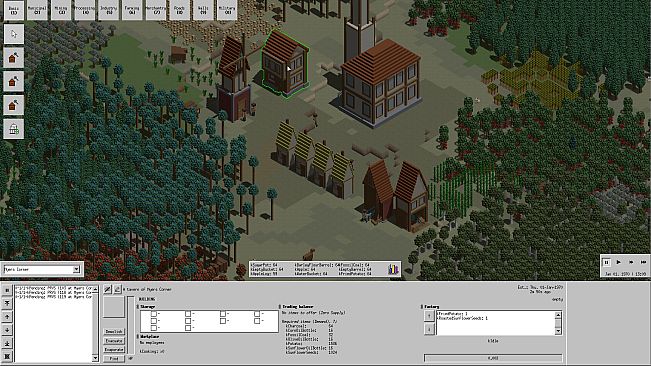Switch to the Walls build tab
This screenshot has width=651, height=366.
click(x=203, y=10)
